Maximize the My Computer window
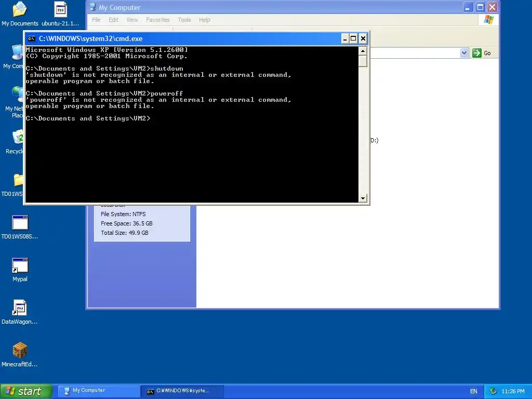Image resolution: width=532 pixels, height=399 pixels. click(480, 7)
